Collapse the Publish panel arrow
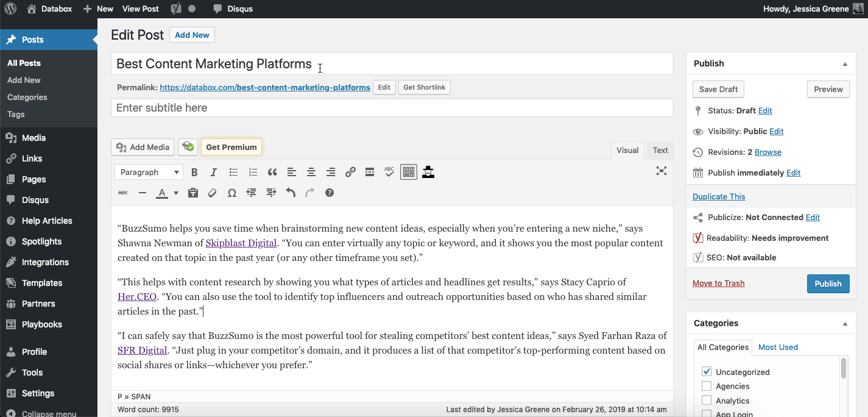The image size is (868, 417). tap(845, 63)
